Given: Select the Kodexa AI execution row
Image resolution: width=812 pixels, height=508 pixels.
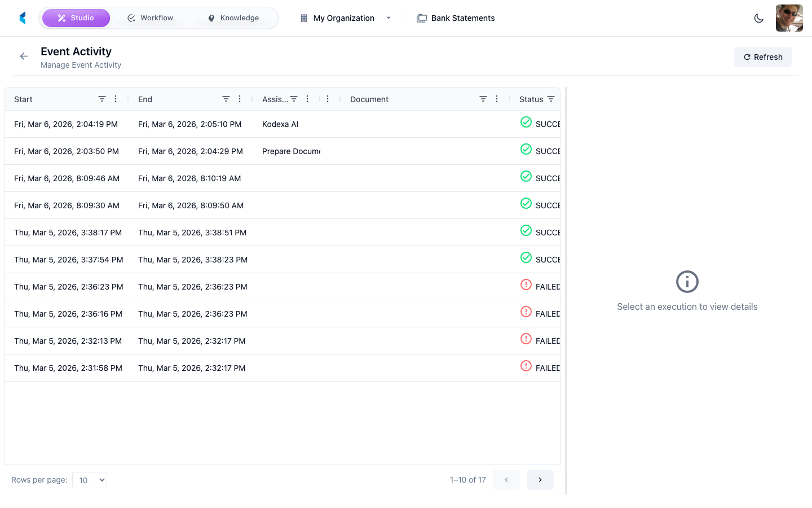Looking at the screenshot, I should (280, 124).
